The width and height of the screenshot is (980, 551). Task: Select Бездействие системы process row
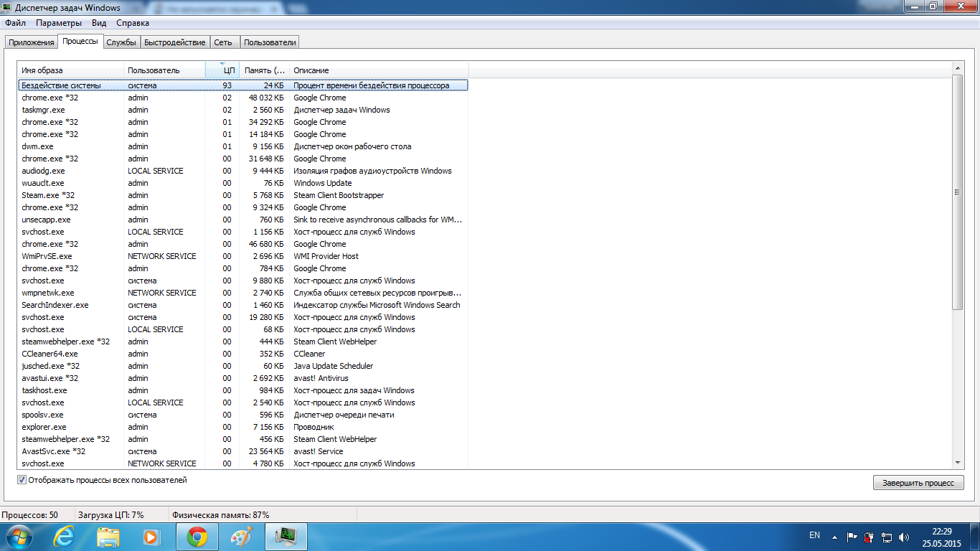(x=242, y=85)
